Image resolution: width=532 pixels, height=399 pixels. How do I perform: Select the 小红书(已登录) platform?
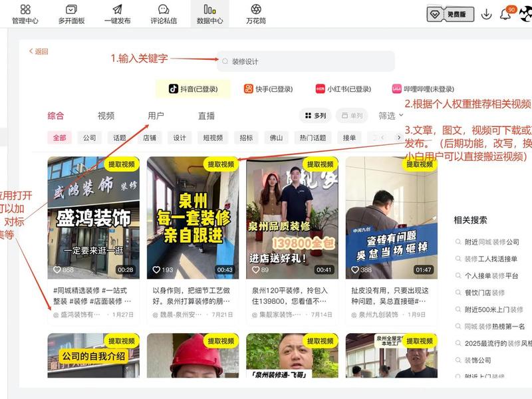(343, 89)
